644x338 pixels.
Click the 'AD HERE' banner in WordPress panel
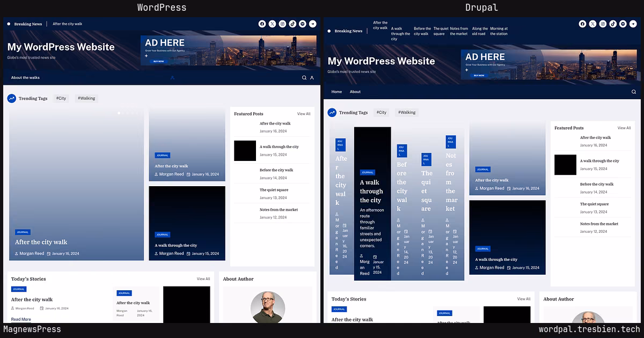coord(229,50)
